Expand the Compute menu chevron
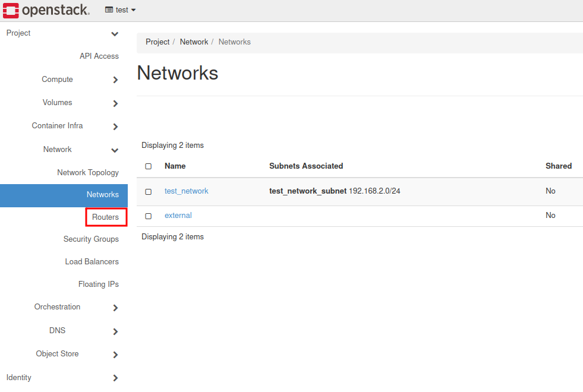Image resolution: width=583 pixels, height=392 pixels. 115,80
